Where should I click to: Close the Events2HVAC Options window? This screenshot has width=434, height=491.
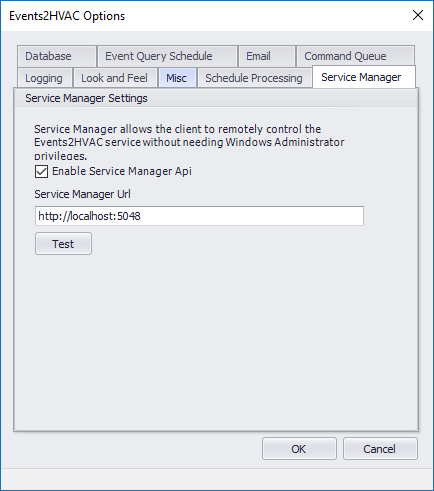(x=418, y=15)
